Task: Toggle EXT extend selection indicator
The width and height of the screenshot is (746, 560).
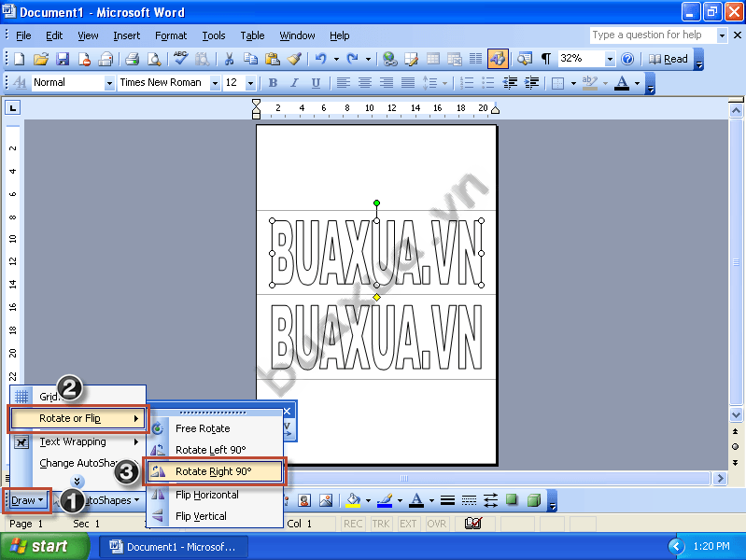Action: click(408, 524)
